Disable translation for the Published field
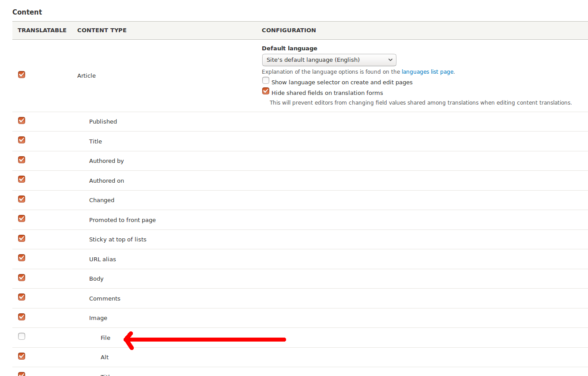 coord(21,120)
